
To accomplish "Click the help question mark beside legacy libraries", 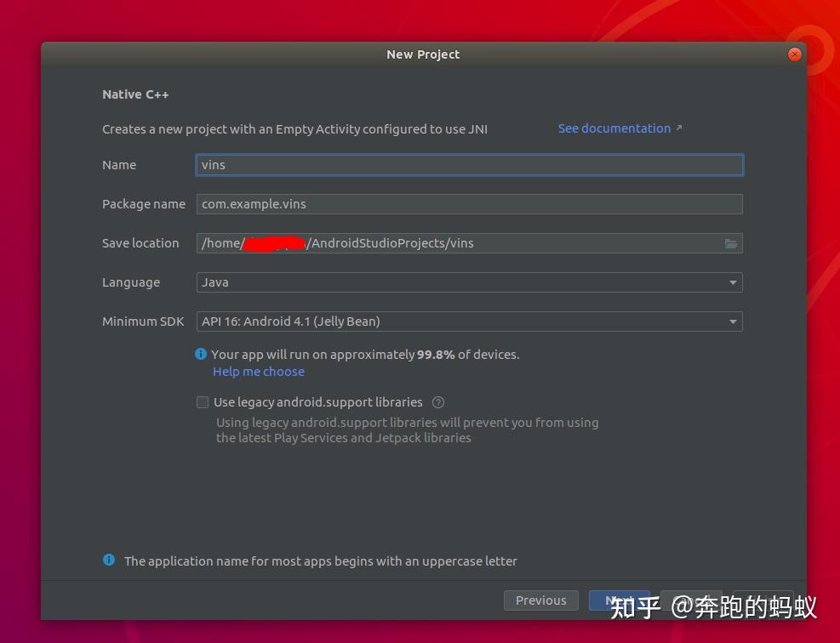I will point(437,402).
